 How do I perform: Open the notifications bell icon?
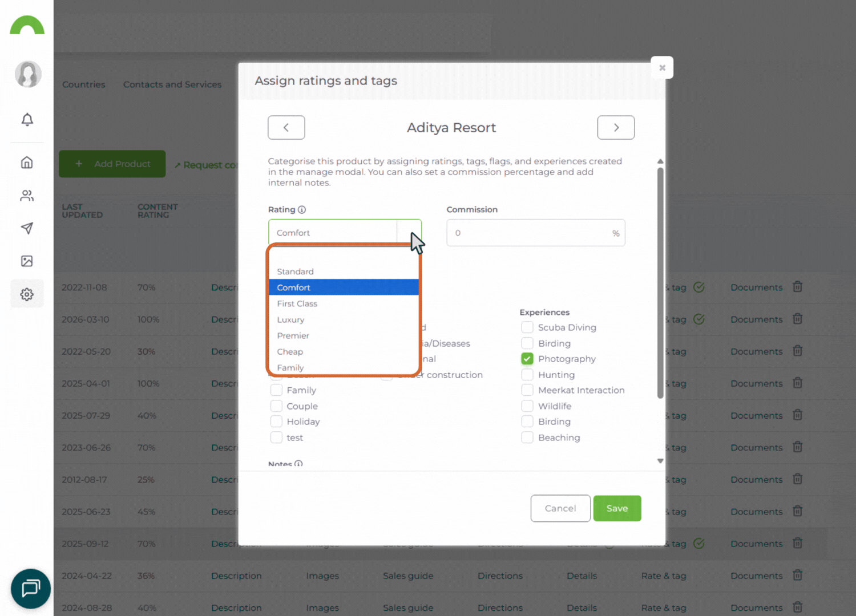[x=27, y=119]
